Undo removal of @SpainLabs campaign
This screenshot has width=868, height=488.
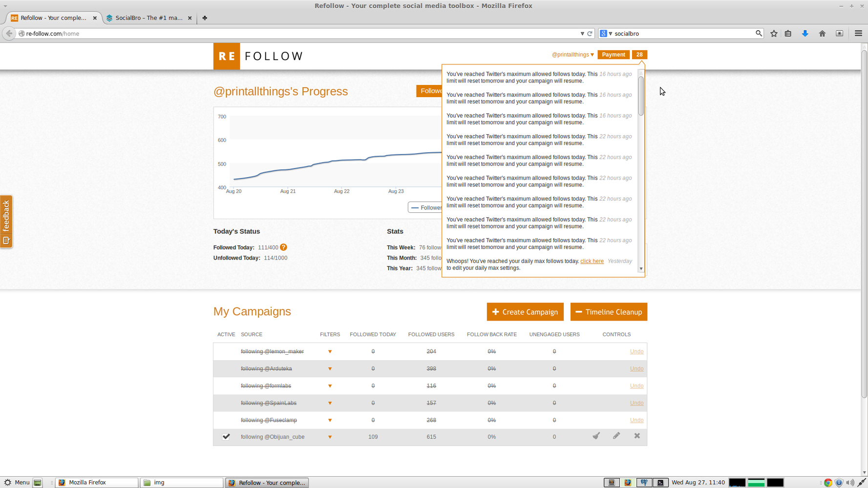coord(636,403)
